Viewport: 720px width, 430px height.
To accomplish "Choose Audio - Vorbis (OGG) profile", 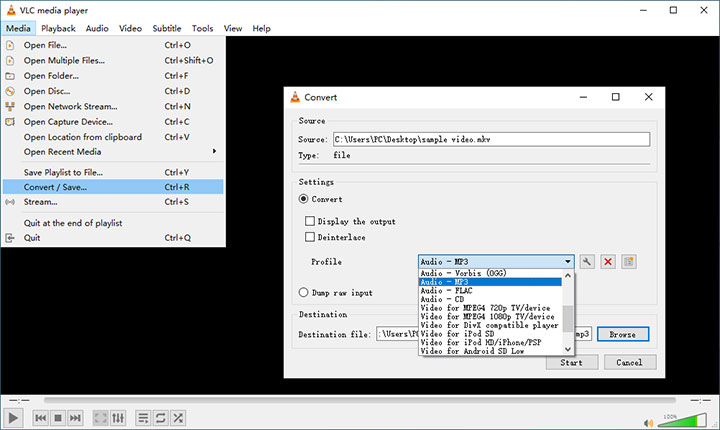I will [489, 273].
